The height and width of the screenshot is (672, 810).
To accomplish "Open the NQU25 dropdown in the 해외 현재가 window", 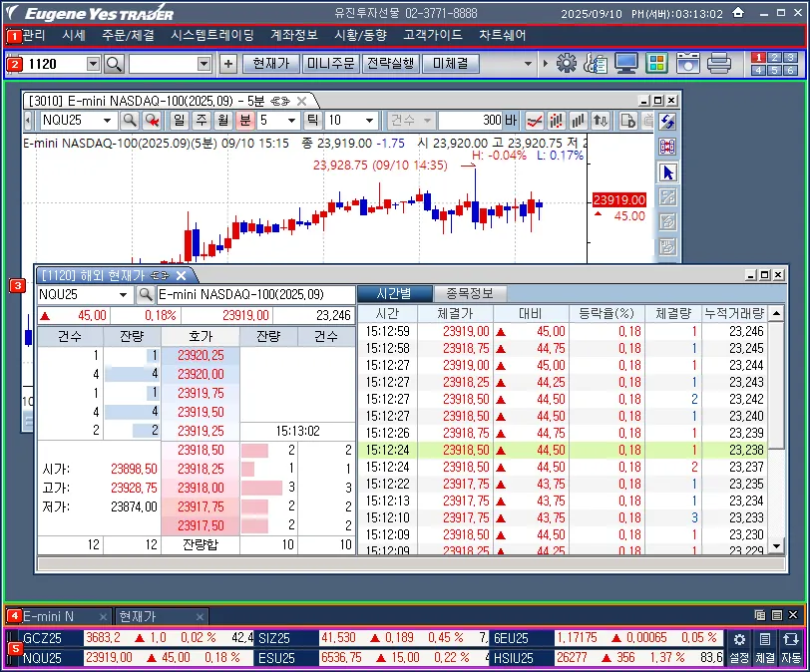I will point(123,295).
